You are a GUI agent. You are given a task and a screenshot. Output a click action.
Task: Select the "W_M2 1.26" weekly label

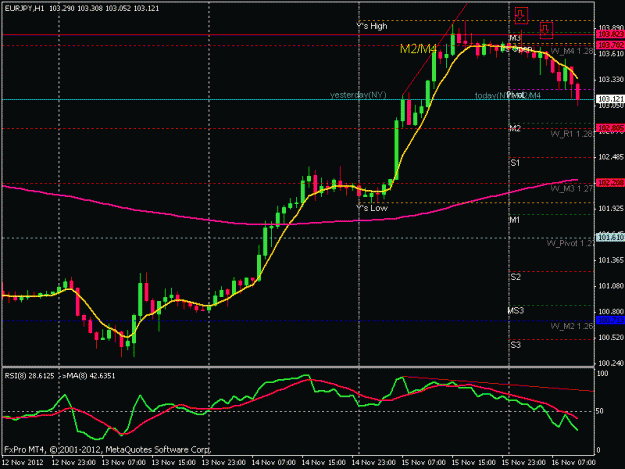coord(572,326)
